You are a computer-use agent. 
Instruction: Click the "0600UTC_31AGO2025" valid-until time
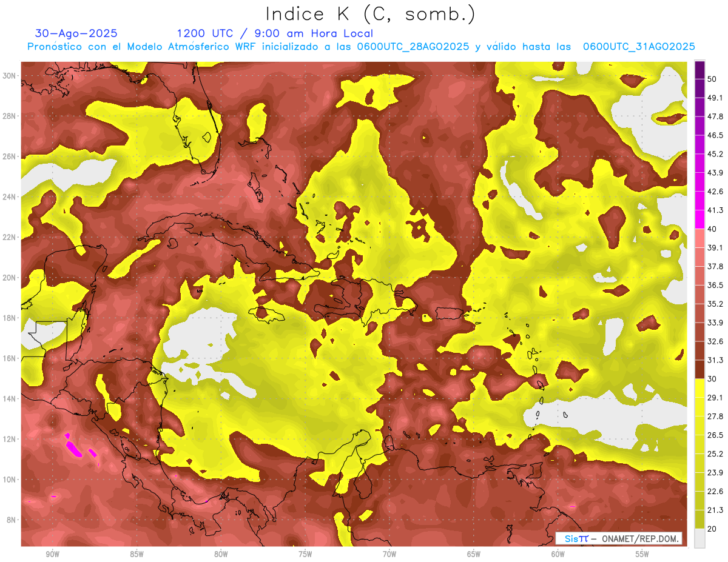click(639, 47)
